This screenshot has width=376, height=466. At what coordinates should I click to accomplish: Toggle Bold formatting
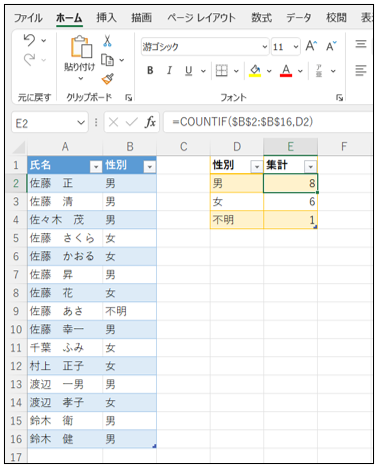[x=150, y=70]
